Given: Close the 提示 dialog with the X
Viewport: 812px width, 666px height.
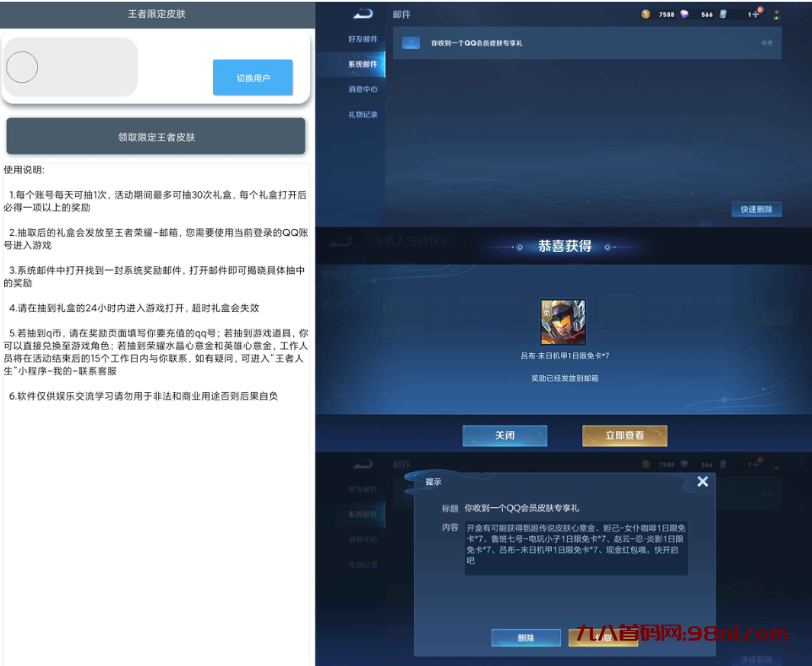Looking at the screenshot, I should [x=702, y=482].
